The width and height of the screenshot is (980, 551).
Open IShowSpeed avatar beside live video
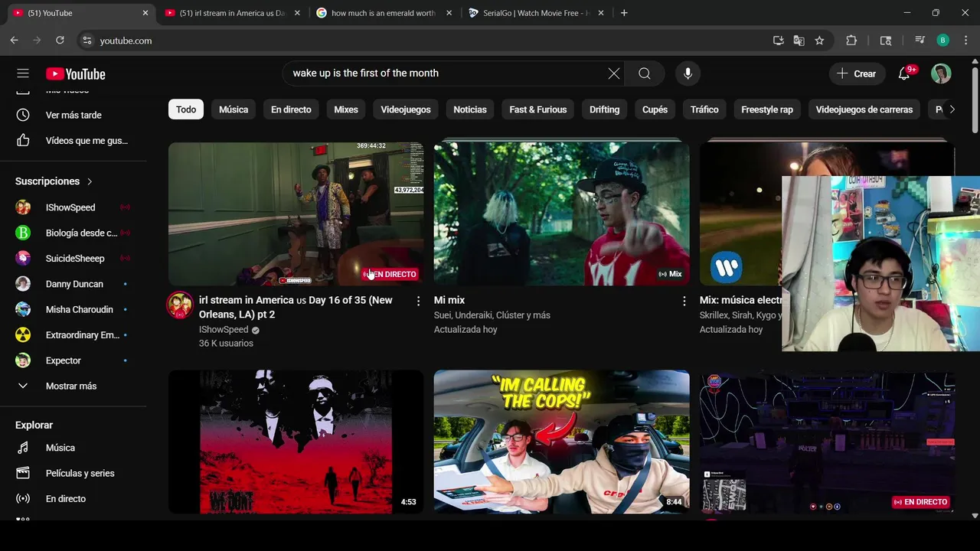[181, 305]
